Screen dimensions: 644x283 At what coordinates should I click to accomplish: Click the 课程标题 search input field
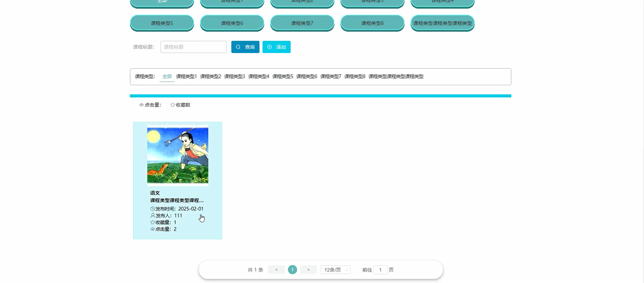click(x=193, y=47)
